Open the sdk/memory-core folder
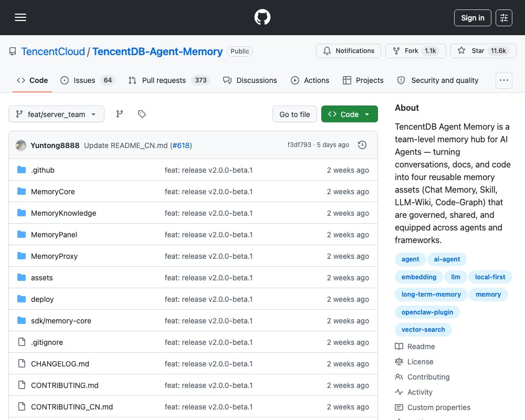 [61, 321]
